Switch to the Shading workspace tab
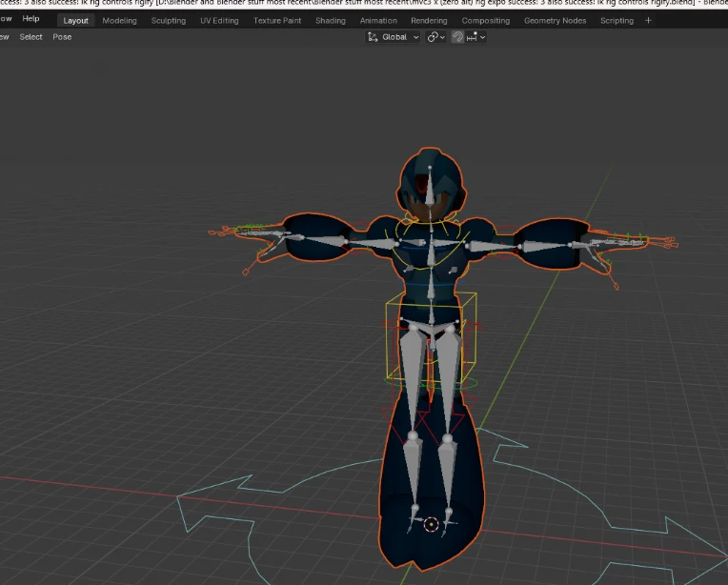 pos(330,20)
